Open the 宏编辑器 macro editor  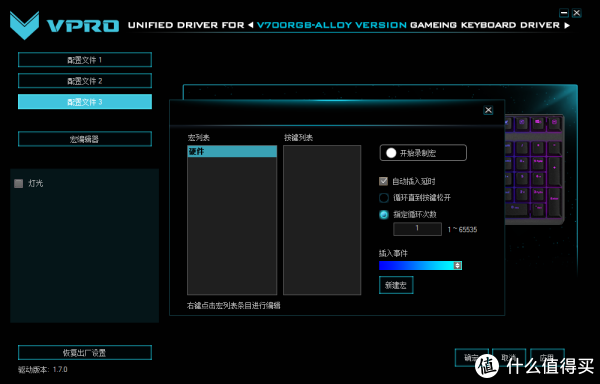(85, 139)
